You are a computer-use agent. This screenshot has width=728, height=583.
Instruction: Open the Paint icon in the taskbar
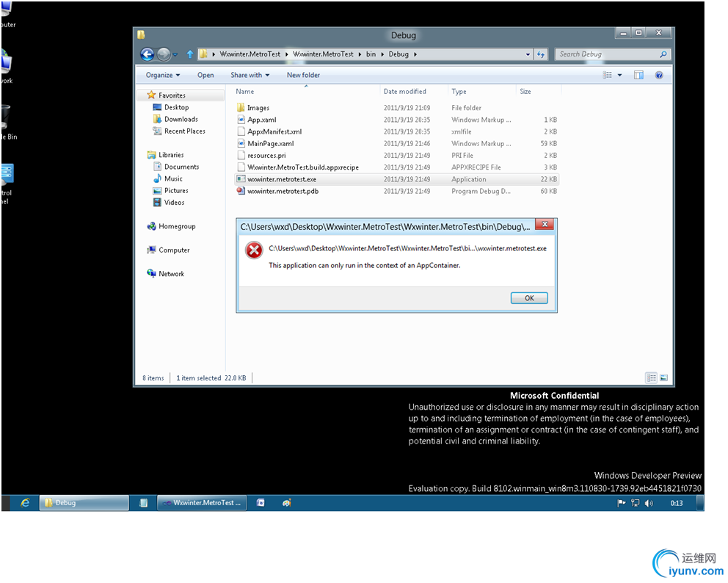point(286,503)
